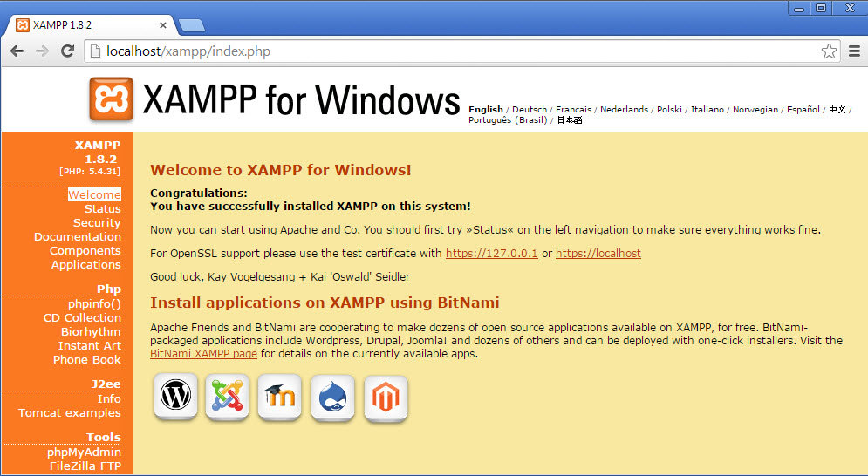Screen dimensions: 868x476
Task: Select Security in the sidebar
Action: point(97,223)
